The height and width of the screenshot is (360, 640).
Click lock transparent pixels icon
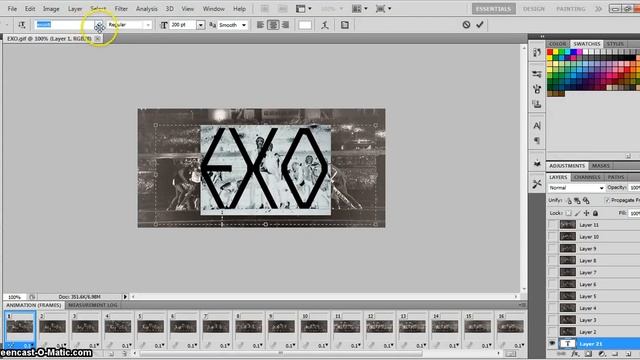click(x=569, y=213)
